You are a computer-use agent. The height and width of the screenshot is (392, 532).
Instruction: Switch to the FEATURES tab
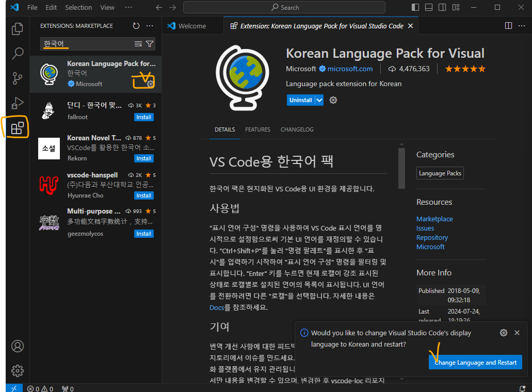tap(257, 129)
